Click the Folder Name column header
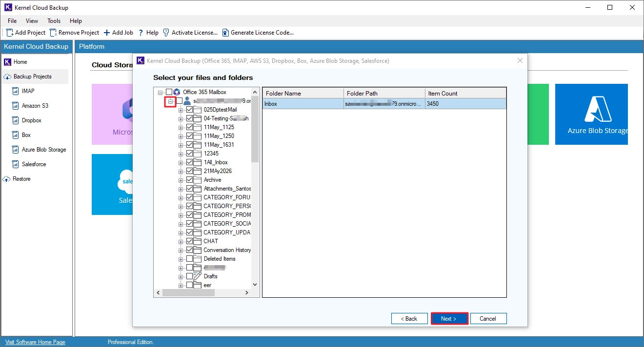This screenshot has width=644, height=347. (x=303, y=93)
